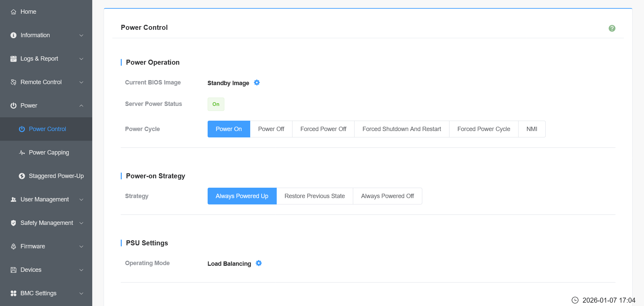Collapse the Power section chevron
Image resolution: width=644 pixels, height=306 pixels.
pos(81,106)
